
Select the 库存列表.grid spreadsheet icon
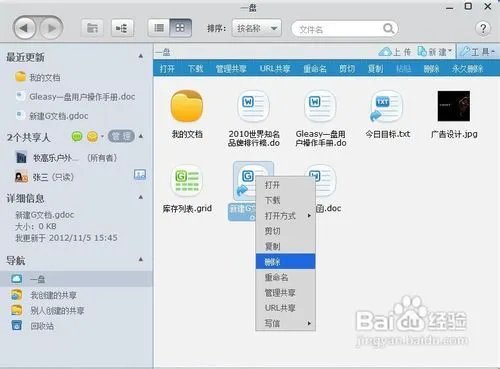coord(187,181)
